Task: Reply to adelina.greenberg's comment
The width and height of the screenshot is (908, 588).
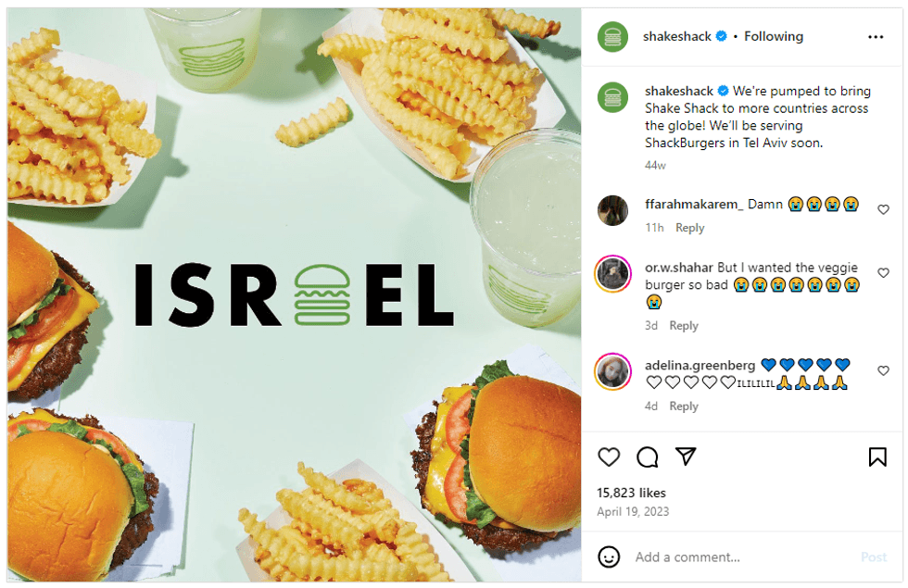Action: tap(684, 407)
